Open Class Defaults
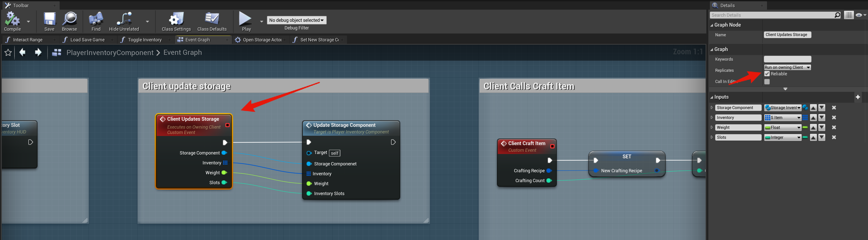Screen dimensions: 868x240 212,22
